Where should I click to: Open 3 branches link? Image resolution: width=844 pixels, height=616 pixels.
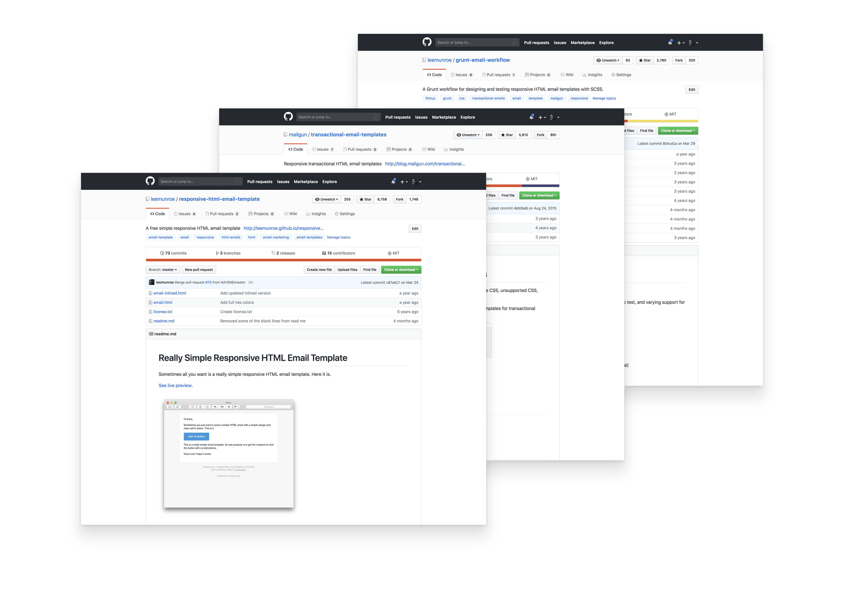228,253
